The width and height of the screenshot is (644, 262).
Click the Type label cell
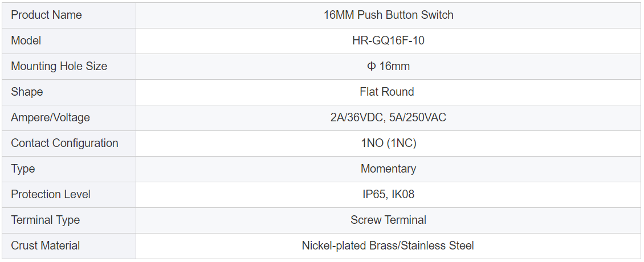click(x=23, y=169)
